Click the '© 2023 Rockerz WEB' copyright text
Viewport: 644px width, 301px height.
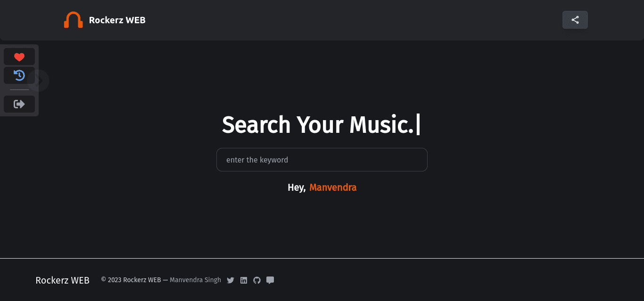(131, 280)
